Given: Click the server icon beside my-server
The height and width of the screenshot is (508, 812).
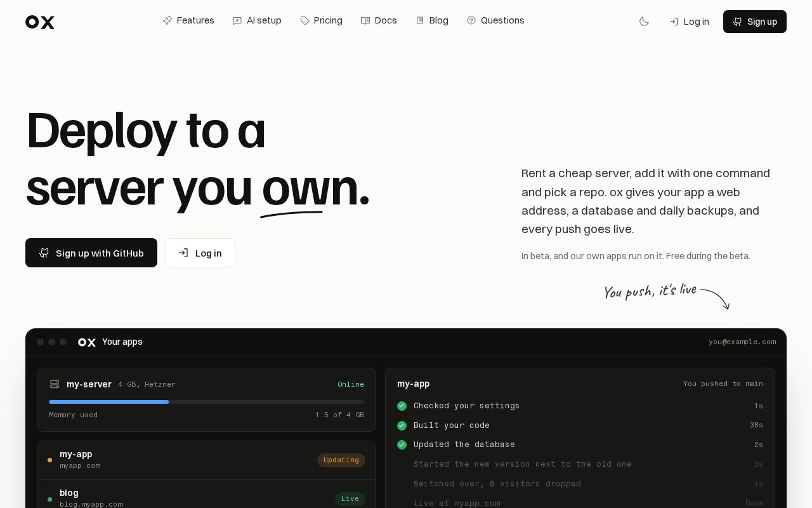Looking at the screenshot, I should (55, 384).
